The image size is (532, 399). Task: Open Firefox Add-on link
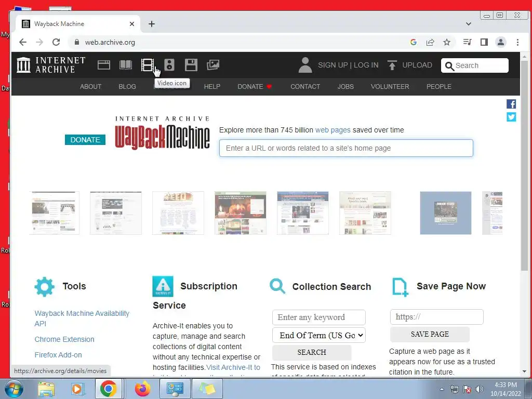[x=58, y=355]
